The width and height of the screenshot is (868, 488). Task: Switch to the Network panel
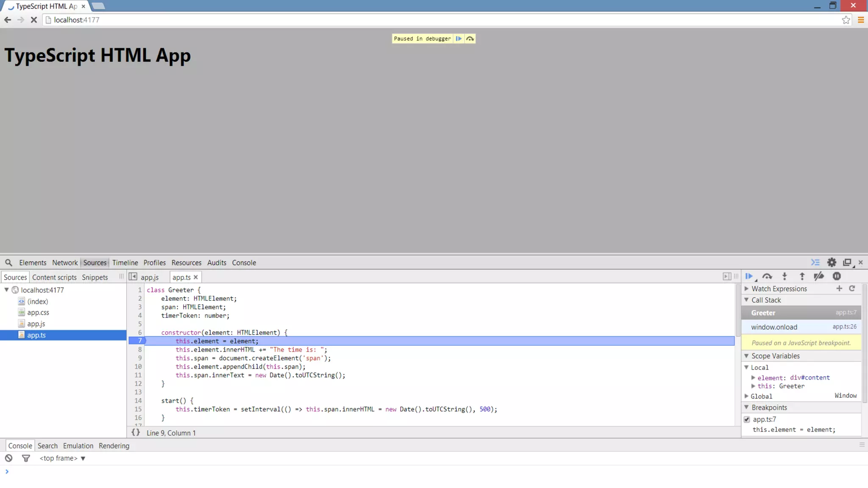coord(65,263)
